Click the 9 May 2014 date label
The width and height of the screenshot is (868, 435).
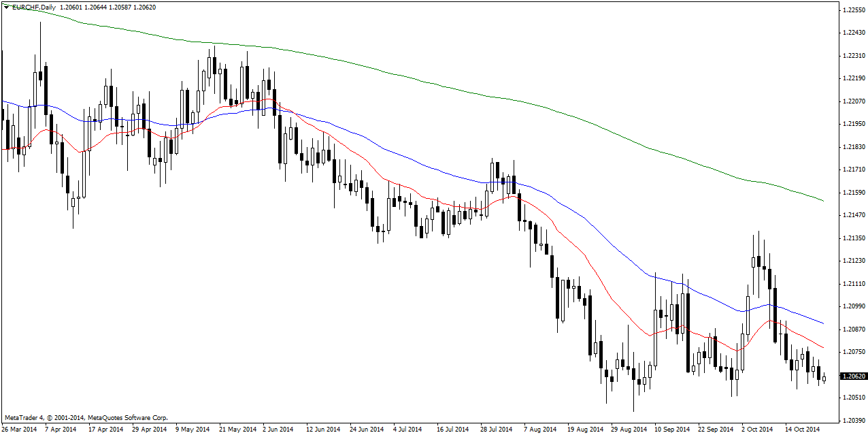coord(193,430)
